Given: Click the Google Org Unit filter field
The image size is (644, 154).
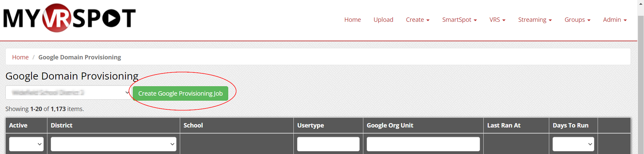Looking at the screenshot, I should (x=423, y=144).
